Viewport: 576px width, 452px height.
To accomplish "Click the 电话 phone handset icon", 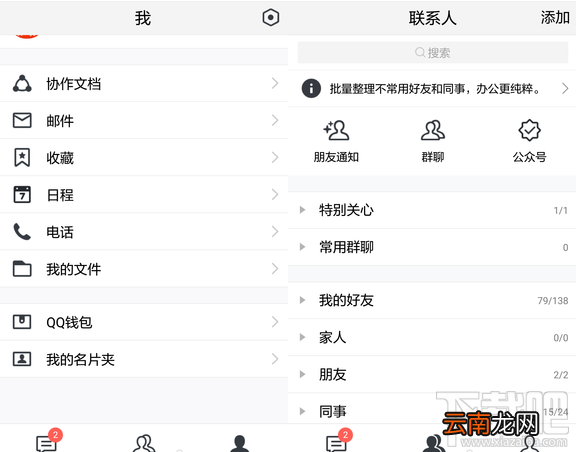I will pos(22,232).
